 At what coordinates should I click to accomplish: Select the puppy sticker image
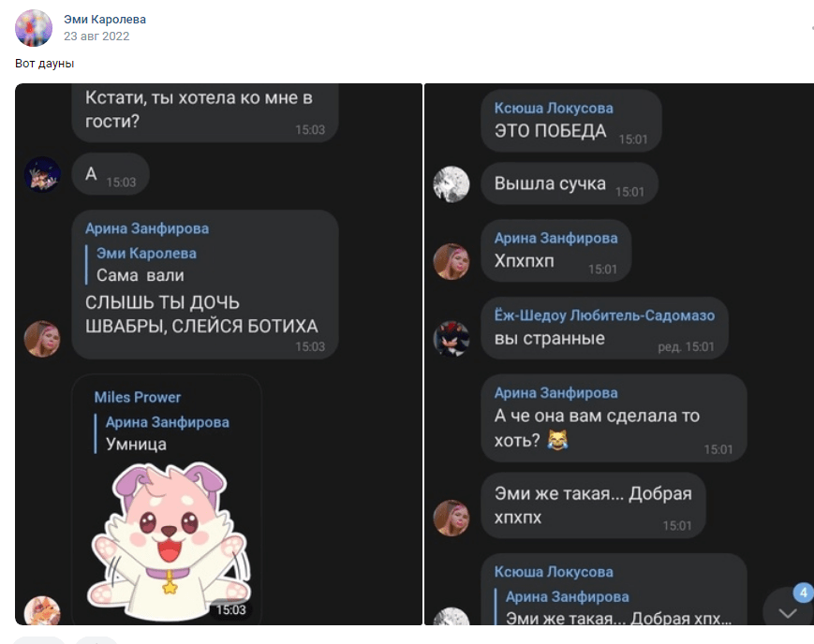pos(169,541)
